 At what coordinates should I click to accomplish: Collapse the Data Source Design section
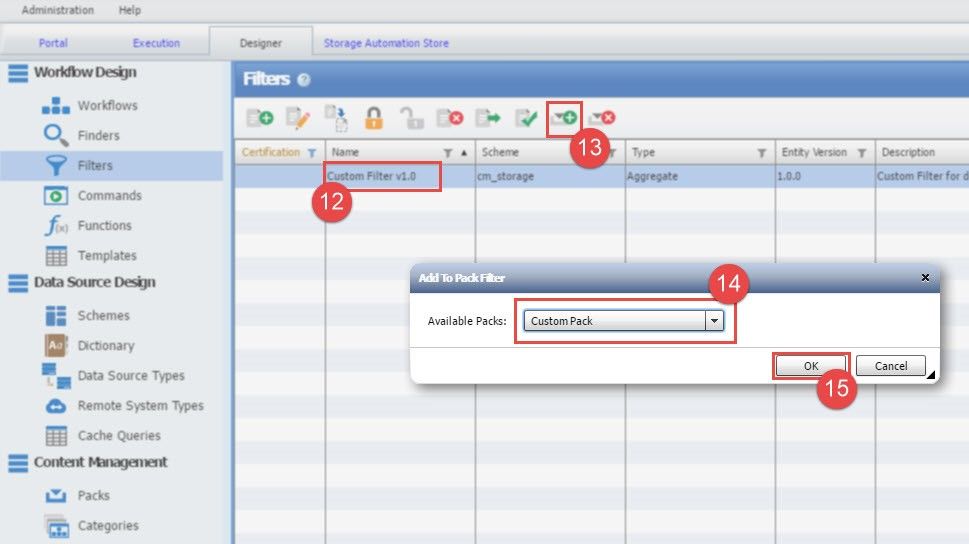coord(18,283)
